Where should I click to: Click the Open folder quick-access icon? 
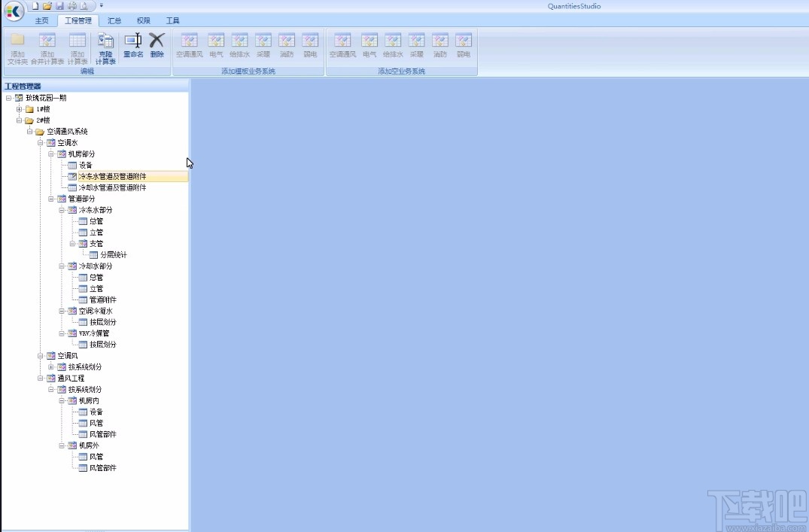pyautogui.click(x=47, y=6)
